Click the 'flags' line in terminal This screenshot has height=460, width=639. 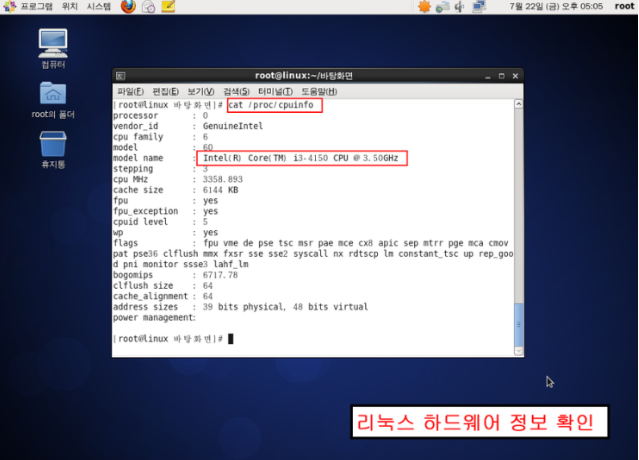tap(311, 243)
